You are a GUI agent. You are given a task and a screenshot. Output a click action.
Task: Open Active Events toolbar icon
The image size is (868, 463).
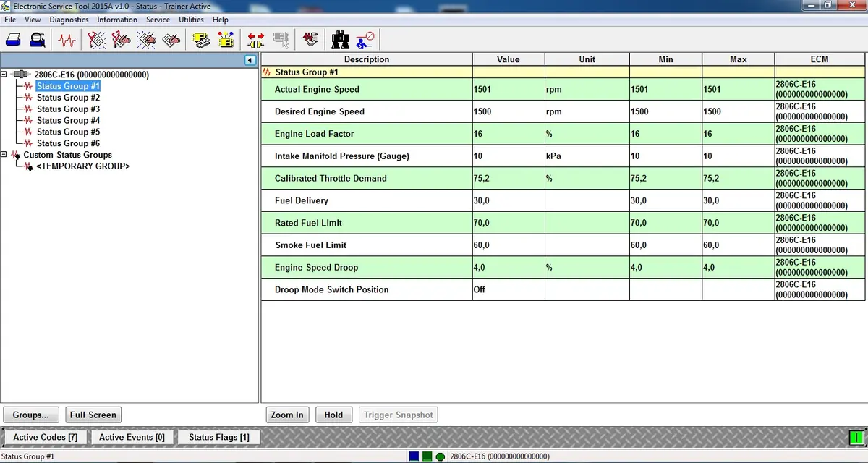(146, 39)
